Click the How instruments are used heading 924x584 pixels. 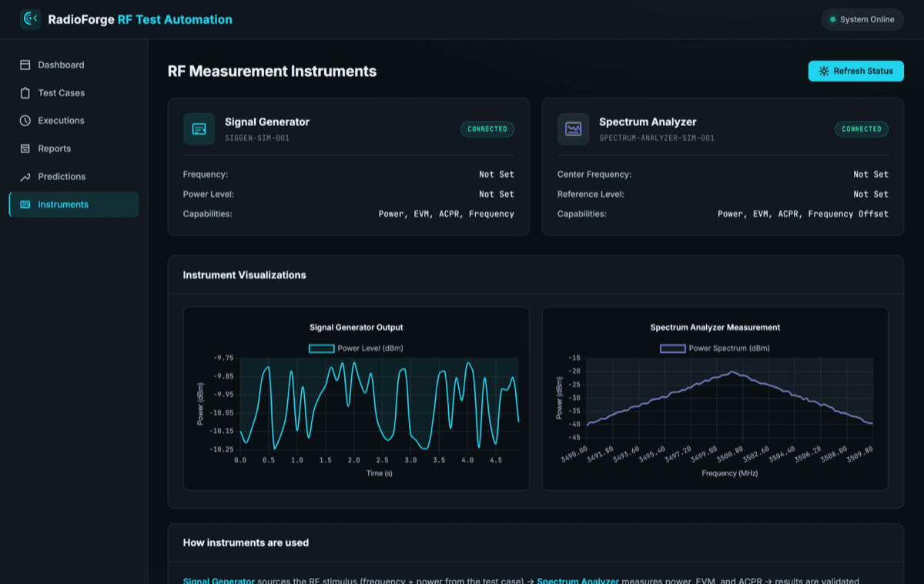tap(246, 542)
